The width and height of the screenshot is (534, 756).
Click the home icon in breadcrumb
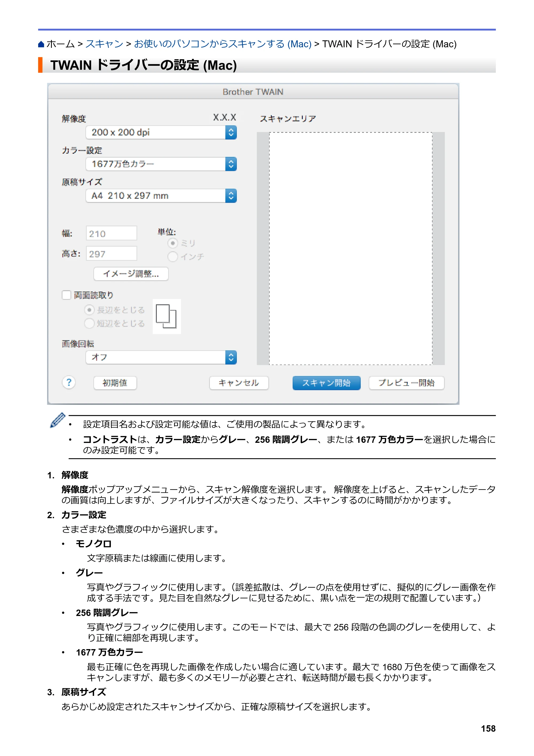coord(41,44)
